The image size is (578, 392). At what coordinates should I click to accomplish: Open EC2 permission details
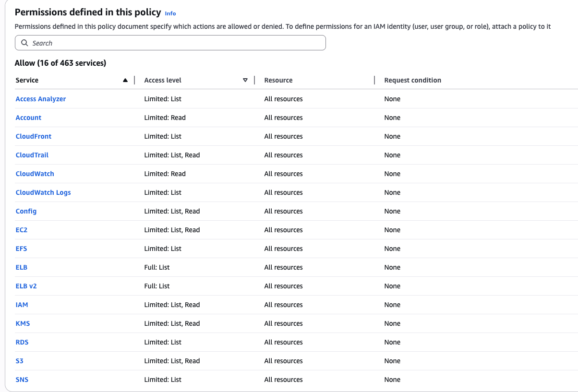tap(21, 230)
